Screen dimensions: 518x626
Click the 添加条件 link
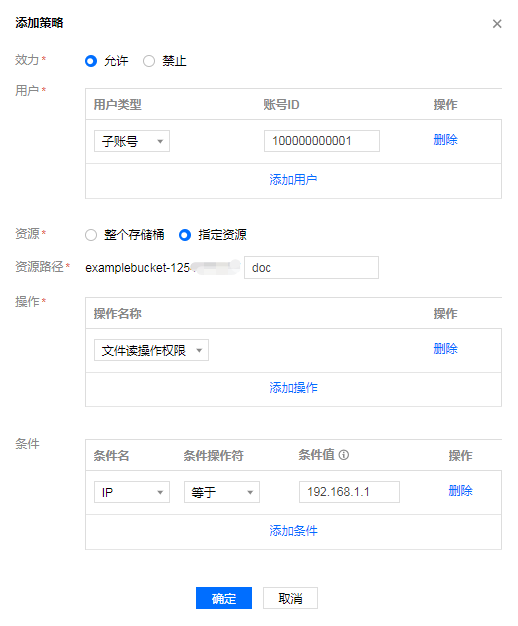tap(293, 531)
